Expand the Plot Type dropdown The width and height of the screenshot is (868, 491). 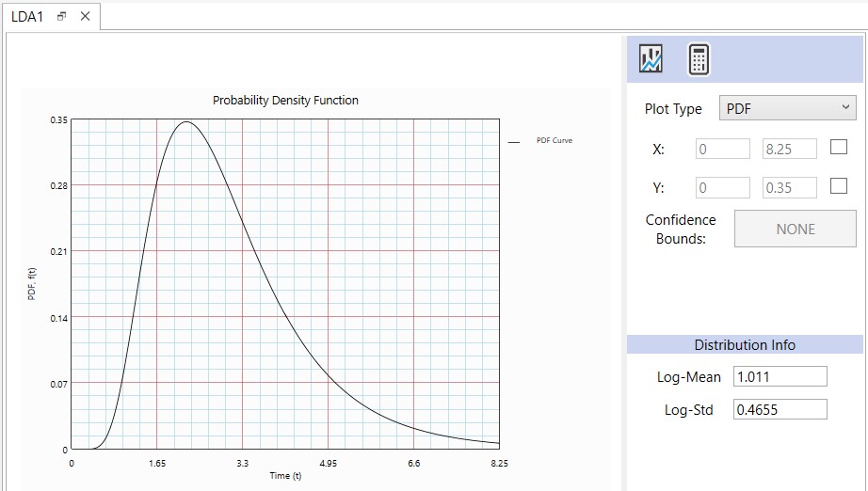click(787, 109)
